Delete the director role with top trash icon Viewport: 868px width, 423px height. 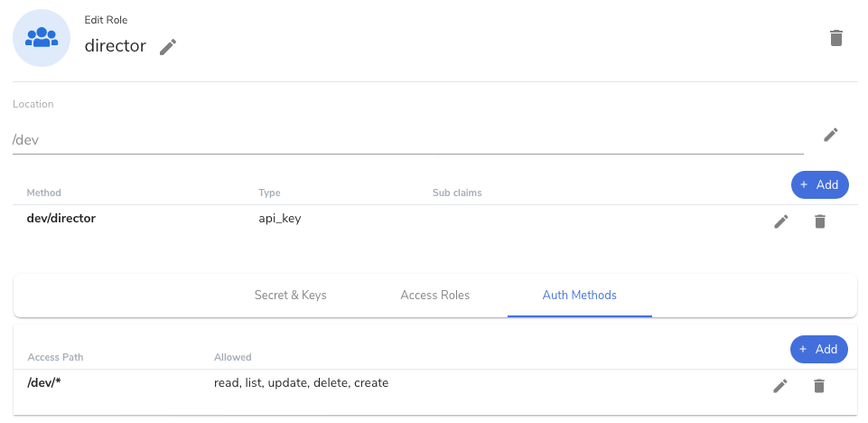coord(836,38)
